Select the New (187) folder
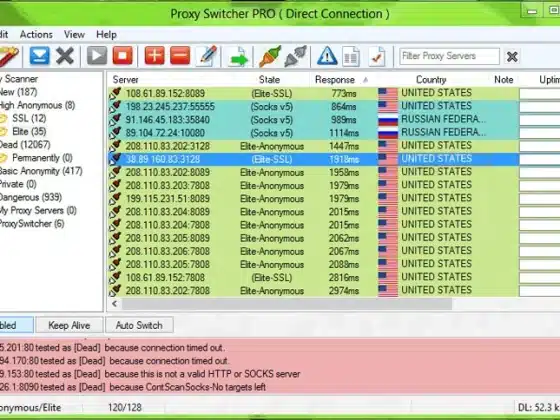This screenshot has height=420, width=560. pos(19,92)
